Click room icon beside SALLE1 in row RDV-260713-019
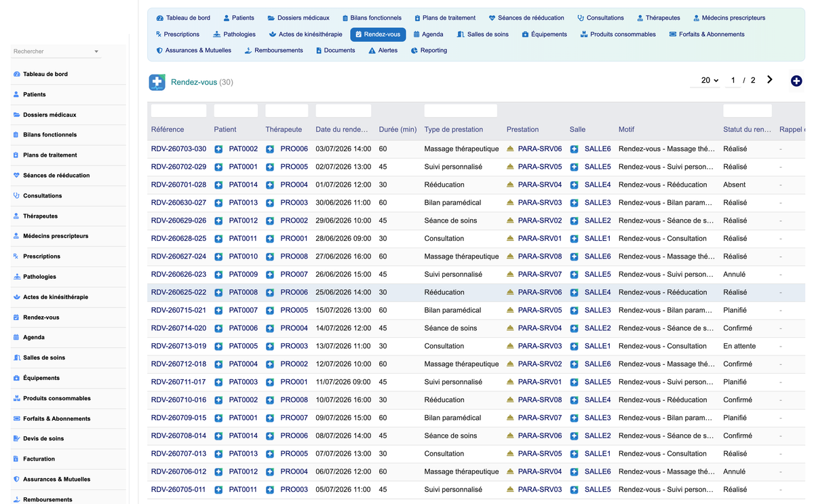This screenshot has height=504, width=814. (x=574, y=347)
